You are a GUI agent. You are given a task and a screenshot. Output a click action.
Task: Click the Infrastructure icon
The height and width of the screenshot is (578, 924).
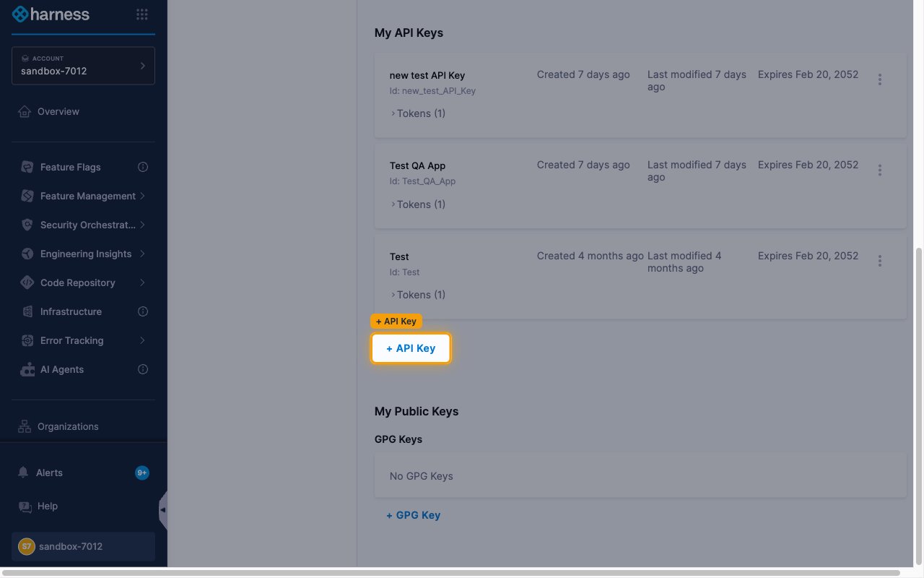[x=27, y=311]
